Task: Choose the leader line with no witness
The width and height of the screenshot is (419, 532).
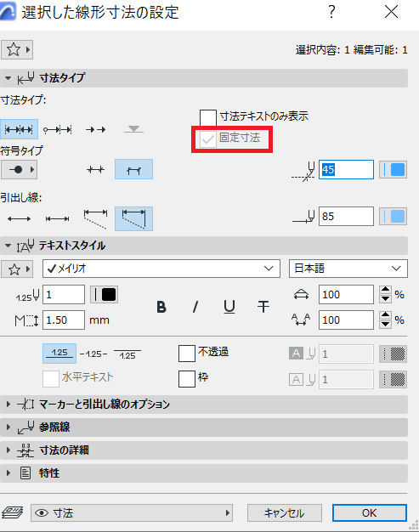Action: coord(19,219)
